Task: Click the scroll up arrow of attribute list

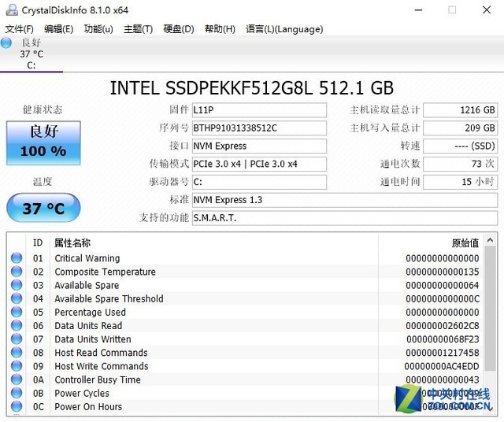Action: [x=490, y=240]
